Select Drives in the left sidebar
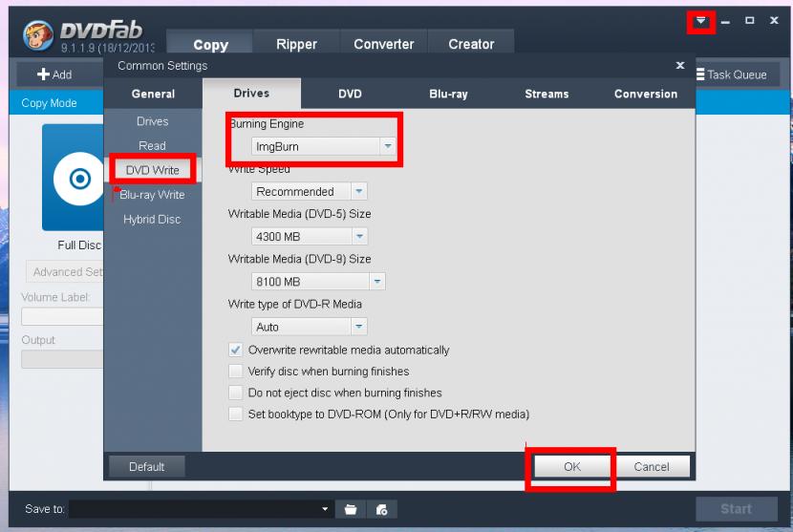 [x=152, y=121]
